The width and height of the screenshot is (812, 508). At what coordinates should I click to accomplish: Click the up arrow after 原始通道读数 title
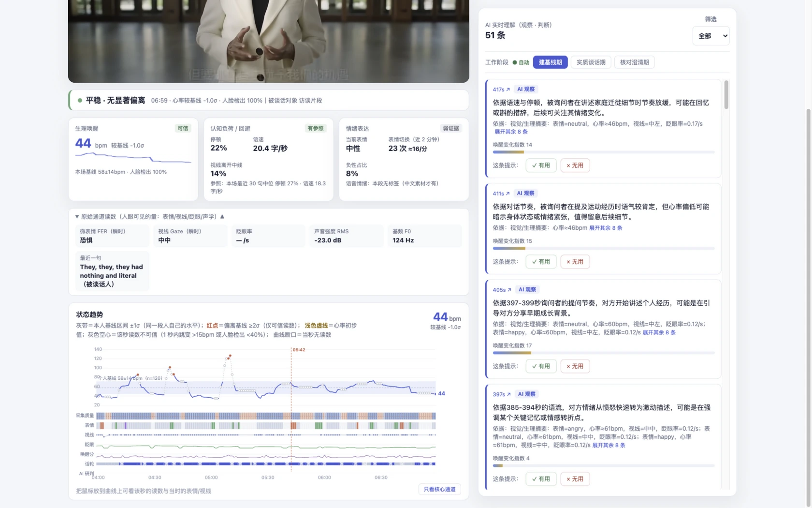[222, 217]
